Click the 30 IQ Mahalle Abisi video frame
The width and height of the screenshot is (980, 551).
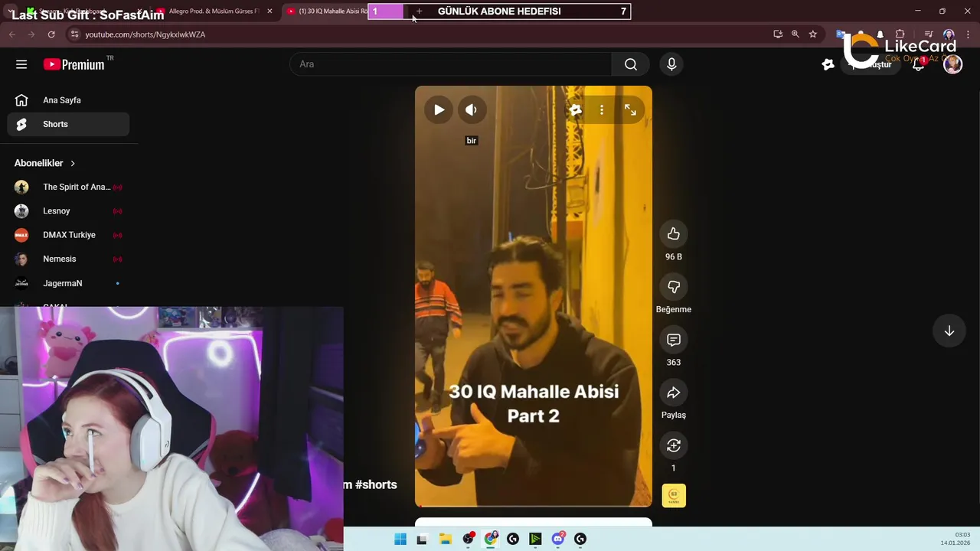tap(534, 296)
